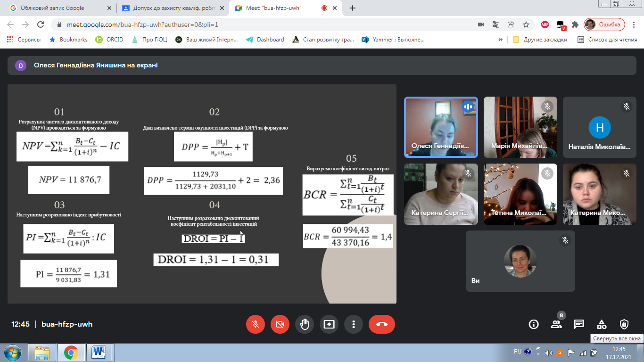This screenshot has width=644, height=362.
Task: Click the Present now screen icon
Action: click(x=329, y=324)
